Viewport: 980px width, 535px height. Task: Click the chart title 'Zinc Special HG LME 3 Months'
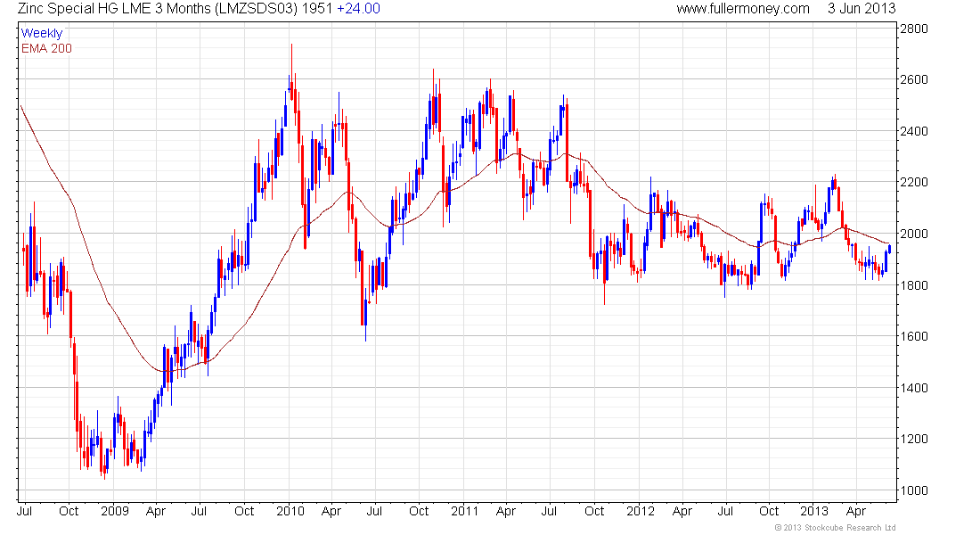(114, 9)
